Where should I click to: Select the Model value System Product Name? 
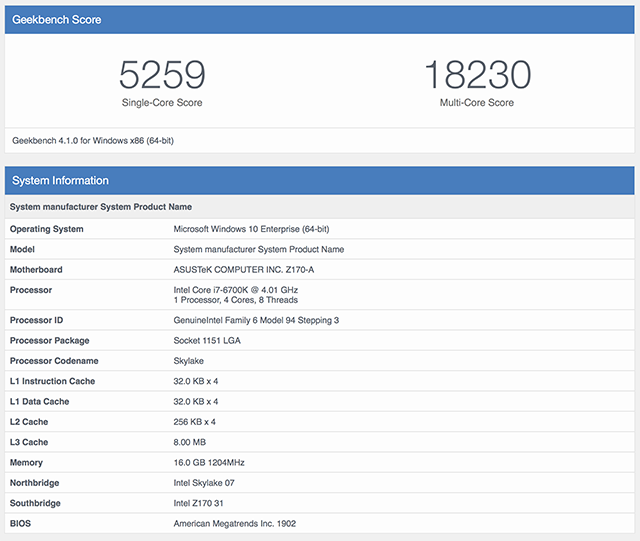[259, 249]
